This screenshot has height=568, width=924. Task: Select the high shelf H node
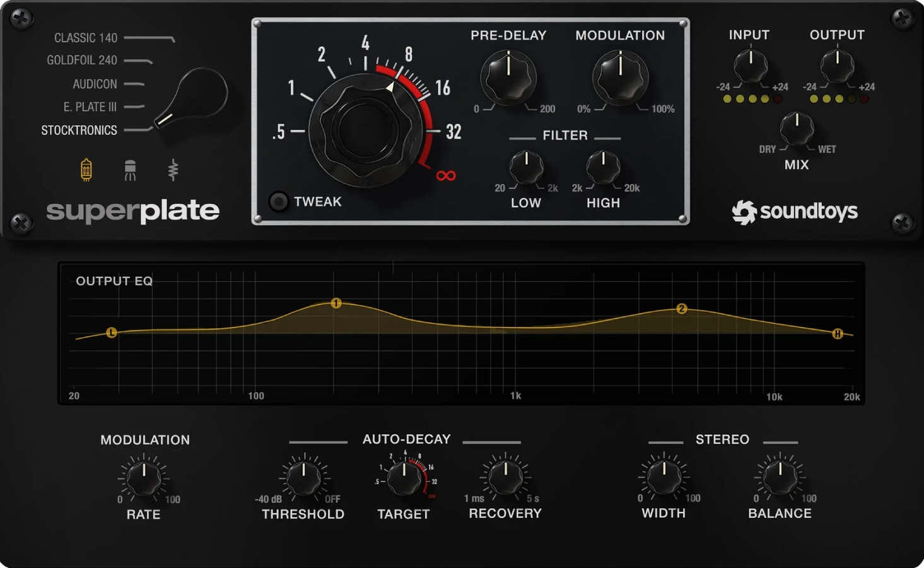coord(838,334)
